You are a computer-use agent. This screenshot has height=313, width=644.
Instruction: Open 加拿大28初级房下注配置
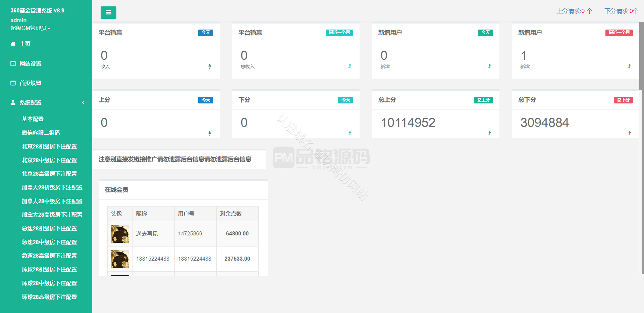click(52, 187)
